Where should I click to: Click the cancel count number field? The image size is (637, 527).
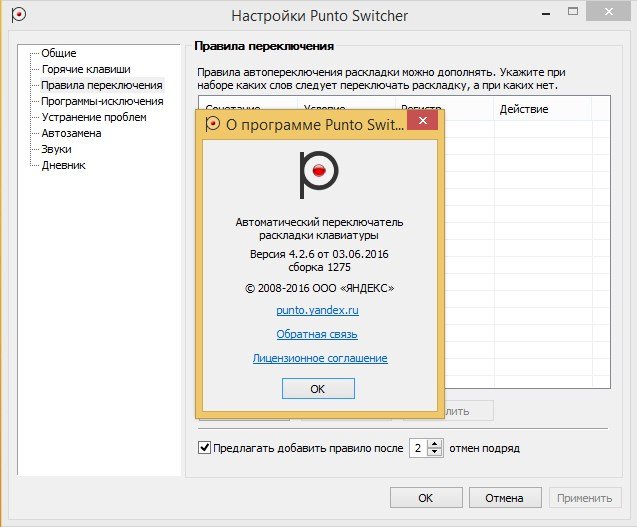pos(418,448)
